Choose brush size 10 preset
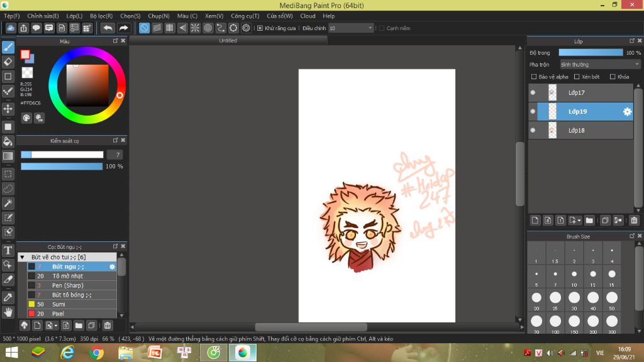Image resolution: width=644 pixels, height=362 pixels. tap(574, 277)
